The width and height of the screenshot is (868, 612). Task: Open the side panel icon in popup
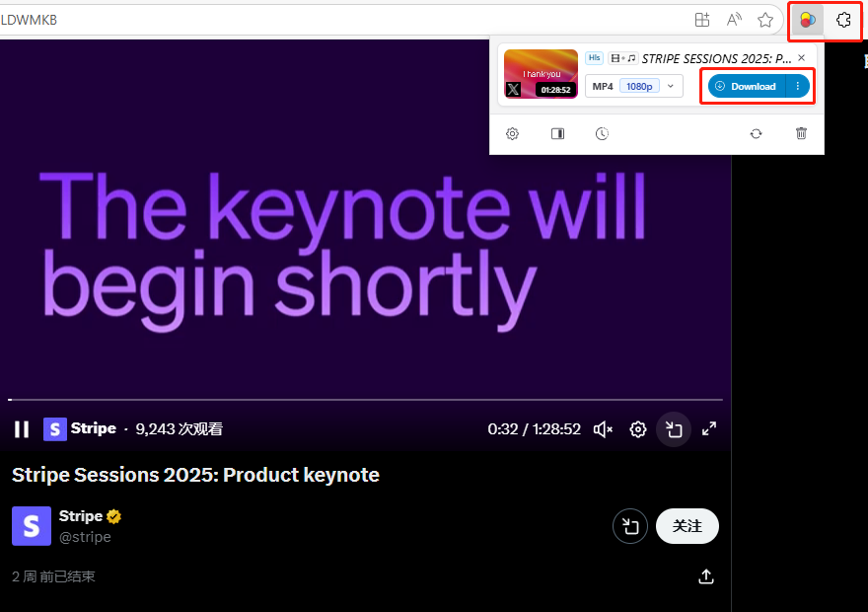click(557, 133)
